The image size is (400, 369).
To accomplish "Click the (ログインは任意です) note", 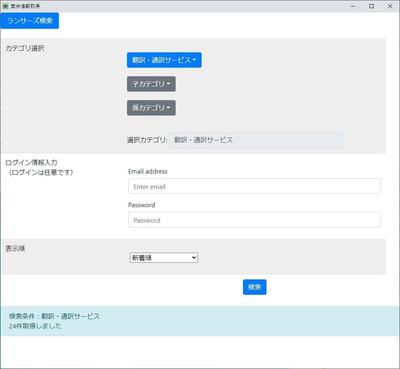I will tap(40, 172).
